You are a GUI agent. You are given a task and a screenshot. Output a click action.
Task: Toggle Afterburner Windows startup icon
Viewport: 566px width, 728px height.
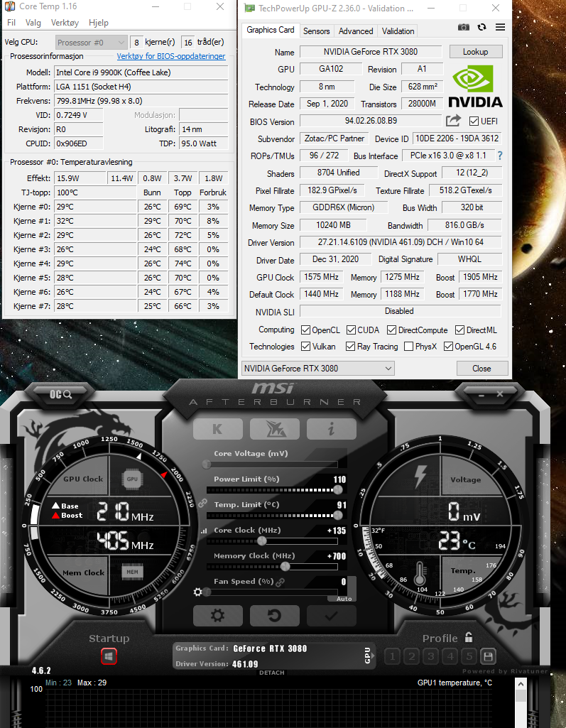click(x=109, y=656)
